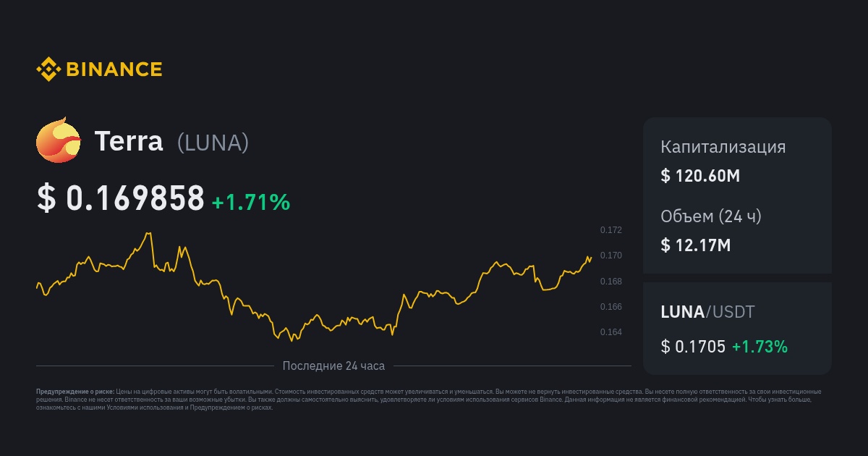868x456 pixels.
Task: Click the $ 120.60M market cap value
Action: click(x=700, y=175)
